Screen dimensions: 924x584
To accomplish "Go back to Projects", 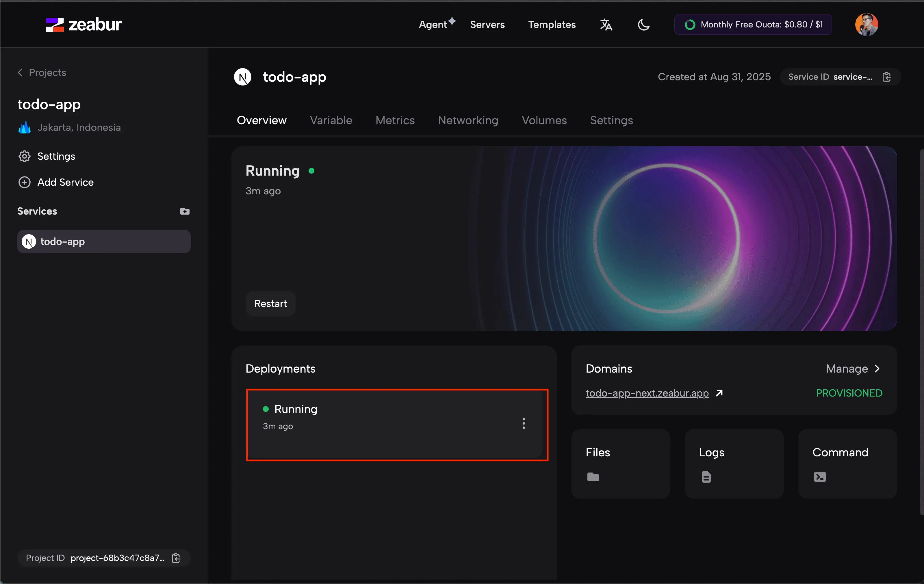I will [42, 72].
